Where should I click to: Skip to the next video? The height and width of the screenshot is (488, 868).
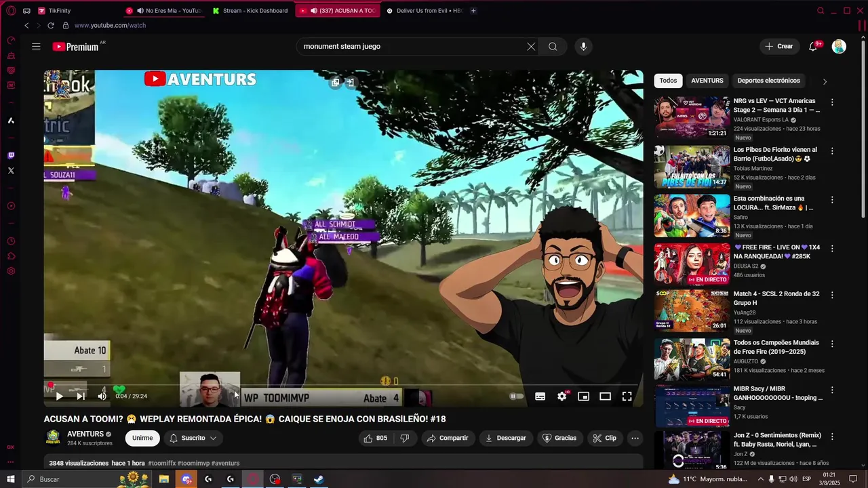pos(81,396)
